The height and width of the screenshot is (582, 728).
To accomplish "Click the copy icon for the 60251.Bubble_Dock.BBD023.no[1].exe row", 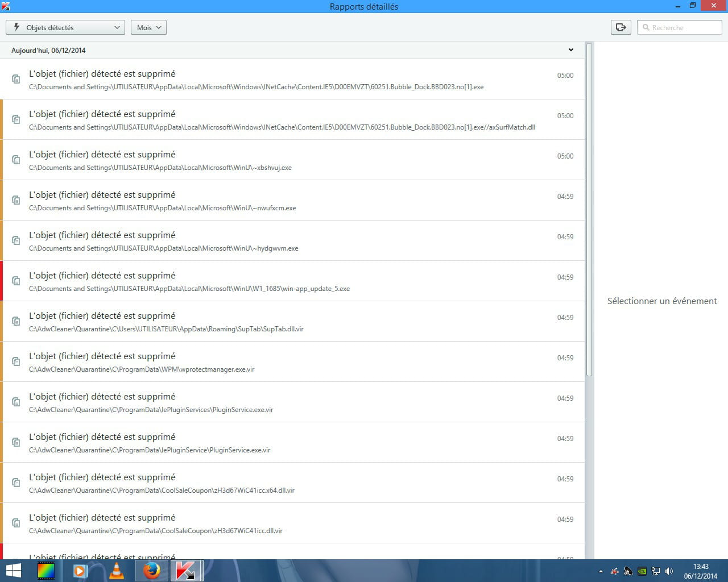I will pyautogui.click(x=16, y=79).
